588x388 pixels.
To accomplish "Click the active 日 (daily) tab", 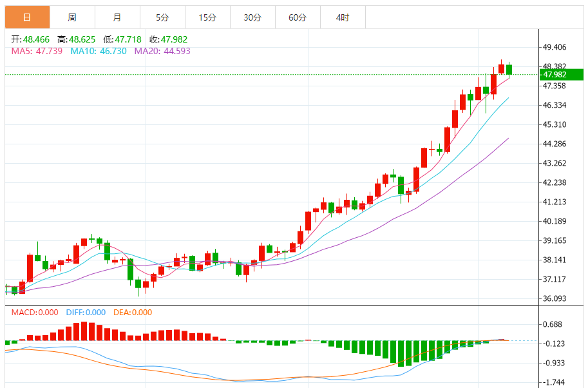I will pos(27,17).
